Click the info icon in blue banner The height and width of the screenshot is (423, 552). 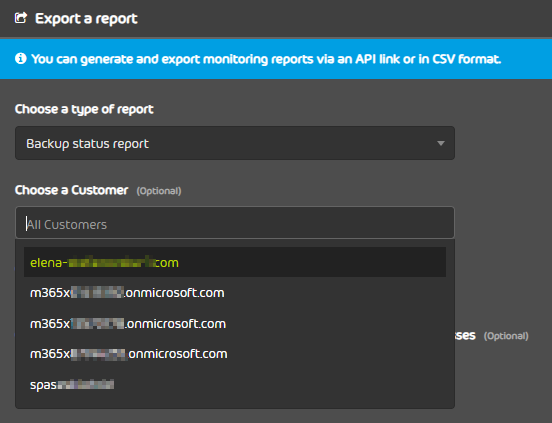pyautogui.click(x=20, y=58)
